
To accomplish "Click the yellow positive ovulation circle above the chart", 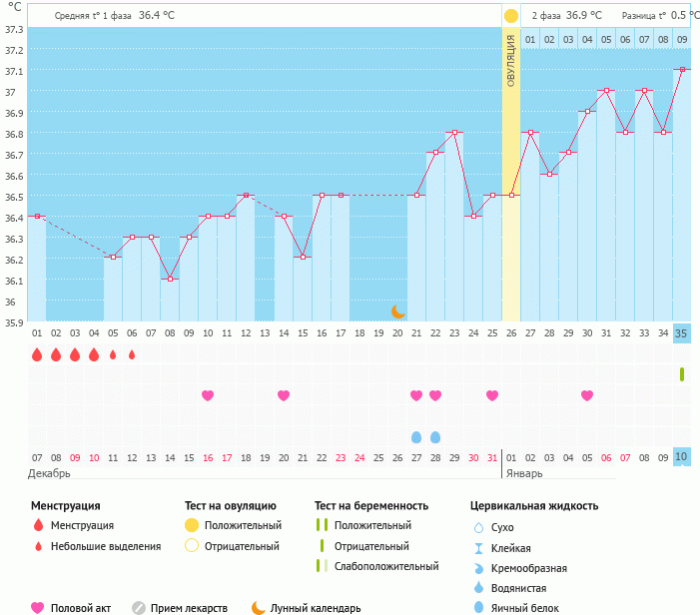I will [x=511, y=16].
